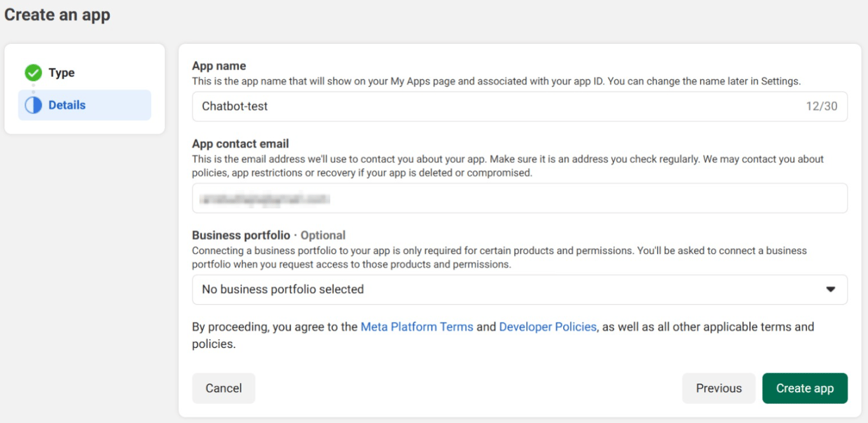
Task: Click the App contact email field
Action: (445, 198)
